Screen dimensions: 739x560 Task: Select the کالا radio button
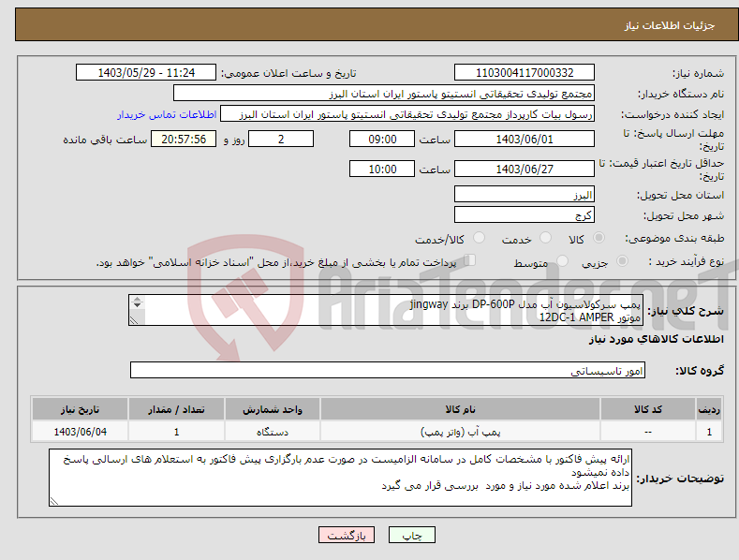pyautogui.click(x=599, y=238)
